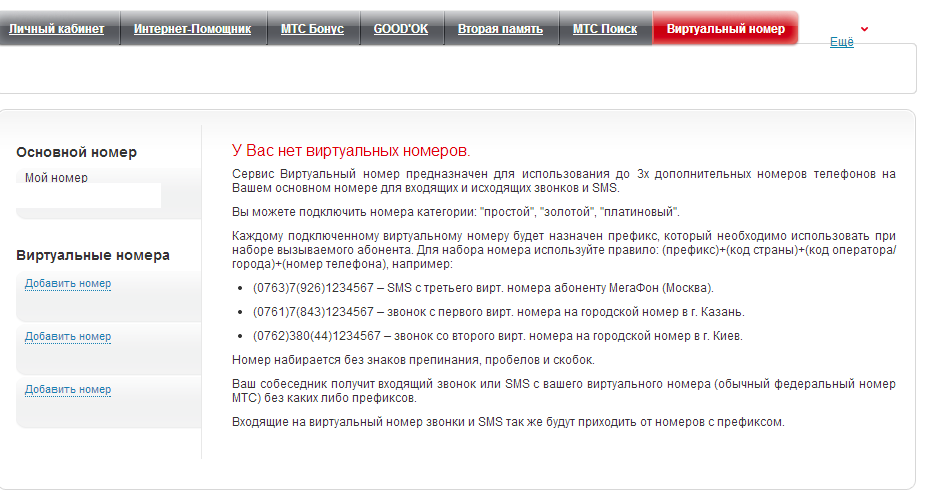
Task: Click the blank number field under Мой номер
Action: (90, 196)
